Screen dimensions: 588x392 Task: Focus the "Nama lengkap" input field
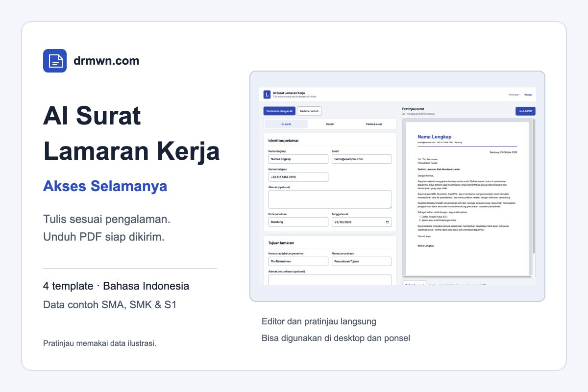point(298,159)
